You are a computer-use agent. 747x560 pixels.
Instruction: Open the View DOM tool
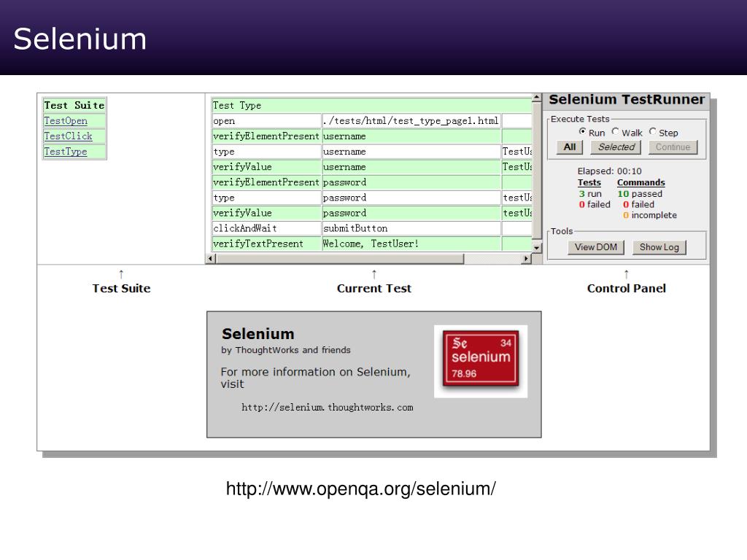pyautogui.click(x=595, y=247)
